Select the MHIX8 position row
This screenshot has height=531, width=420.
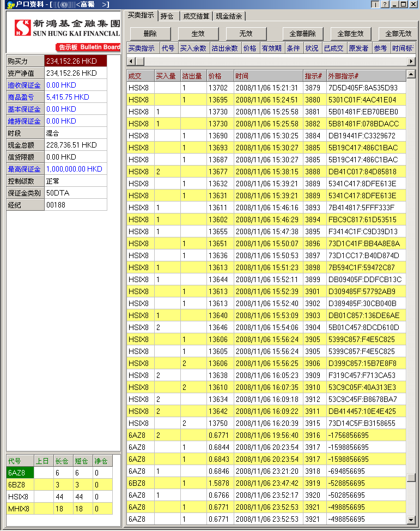pos(59,509)
